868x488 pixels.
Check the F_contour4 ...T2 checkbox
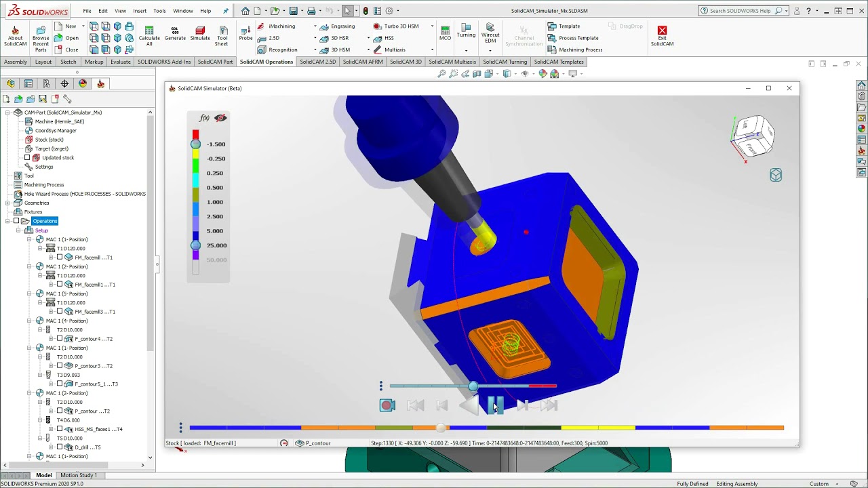(60, 339)
